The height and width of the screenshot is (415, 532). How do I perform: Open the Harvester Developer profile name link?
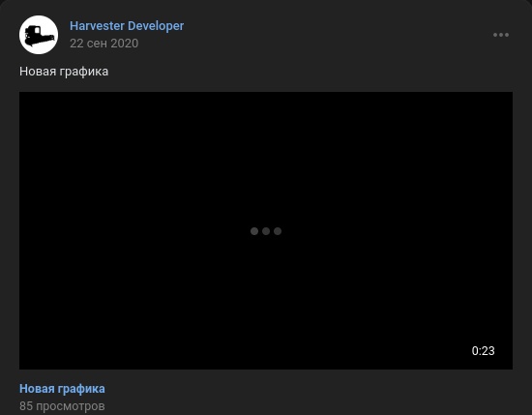pyautogui.click(x=127, y=26)
